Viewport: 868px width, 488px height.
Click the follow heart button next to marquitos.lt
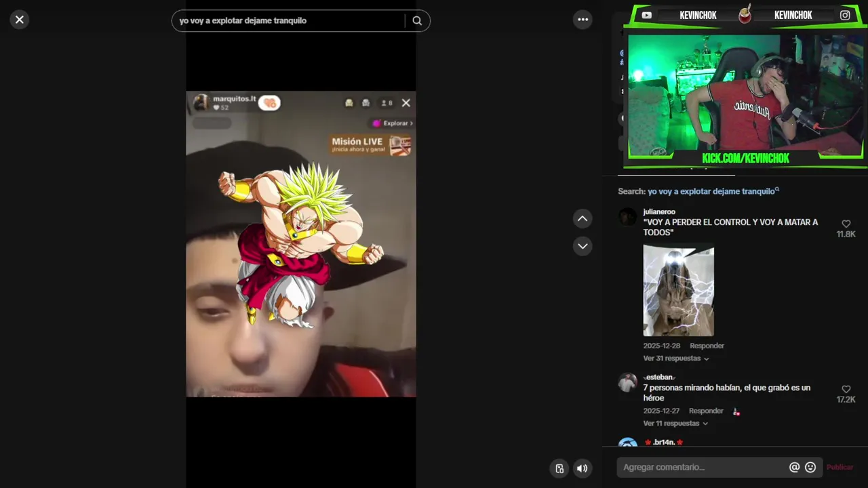(x=270, y=103)
